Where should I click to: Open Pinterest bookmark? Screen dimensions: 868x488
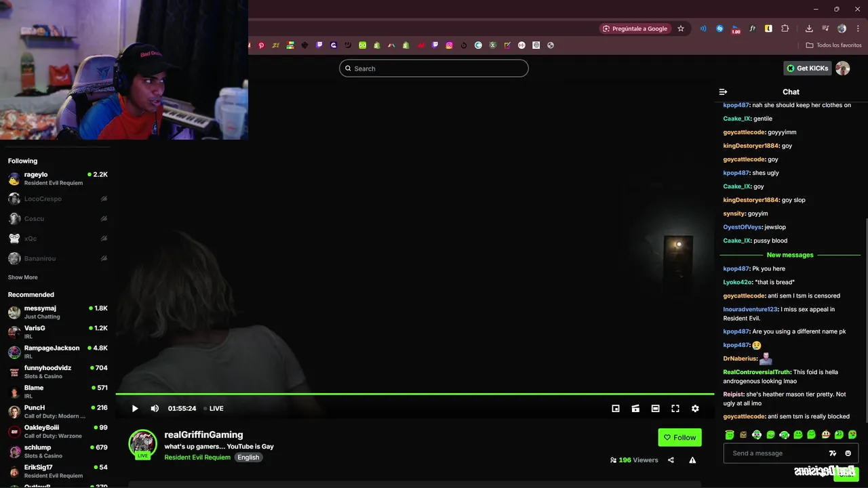[x=261, y=45]
